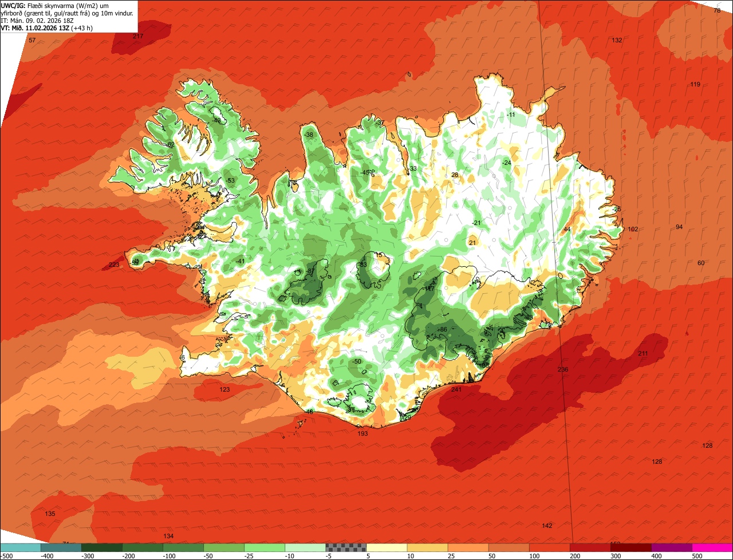Click the title line 'UWC/IG: Flæði skynvarma (W/m2) um'
Screen dimensions: 733x560
click(55, 5)
